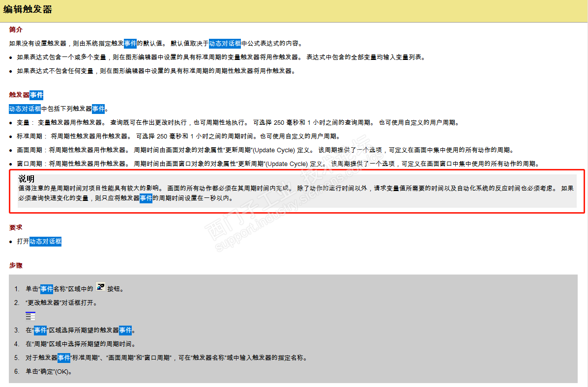Click highlighted 事件 in step 5
588x387 pixels.
tap(64, 358)
